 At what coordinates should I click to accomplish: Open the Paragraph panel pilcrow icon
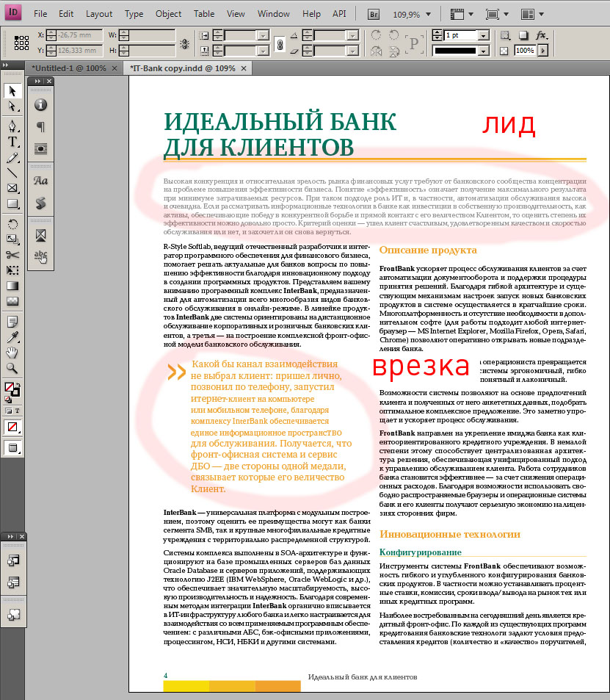40,127
